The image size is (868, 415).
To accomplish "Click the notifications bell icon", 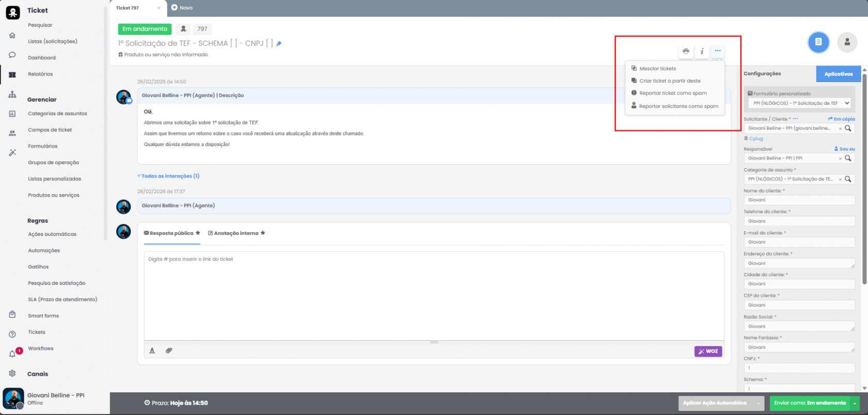I will click(12, 354).
